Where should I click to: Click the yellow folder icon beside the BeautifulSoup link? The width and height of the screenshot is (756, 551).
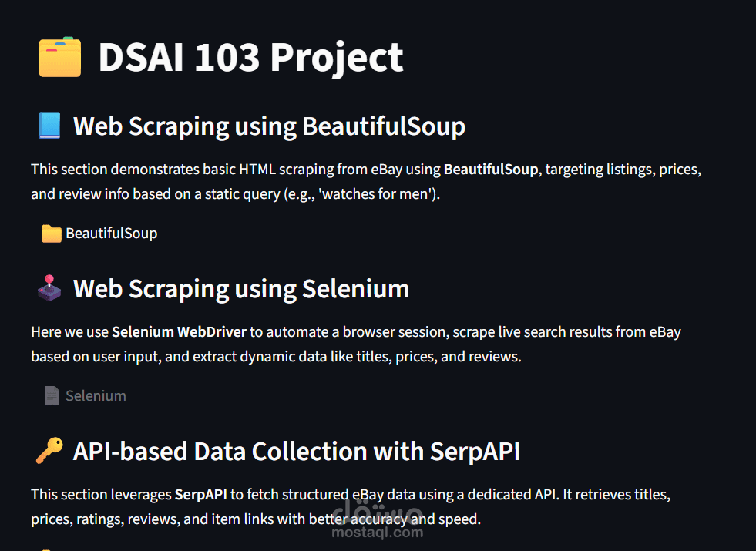52,234
